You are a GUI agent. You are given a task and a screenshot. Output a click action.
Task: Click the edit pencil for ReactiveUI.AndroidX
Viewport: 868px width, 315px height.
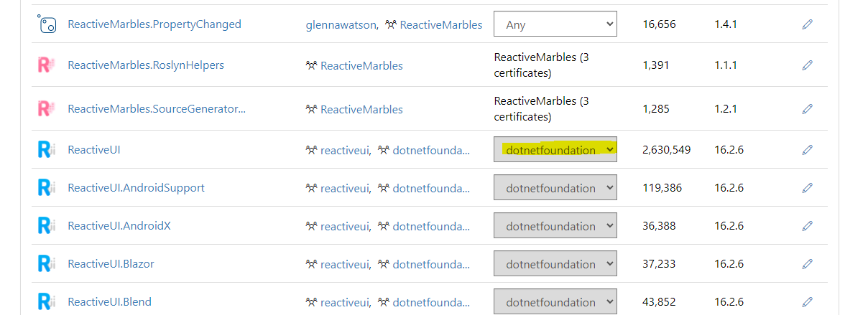tap(807, 226)
